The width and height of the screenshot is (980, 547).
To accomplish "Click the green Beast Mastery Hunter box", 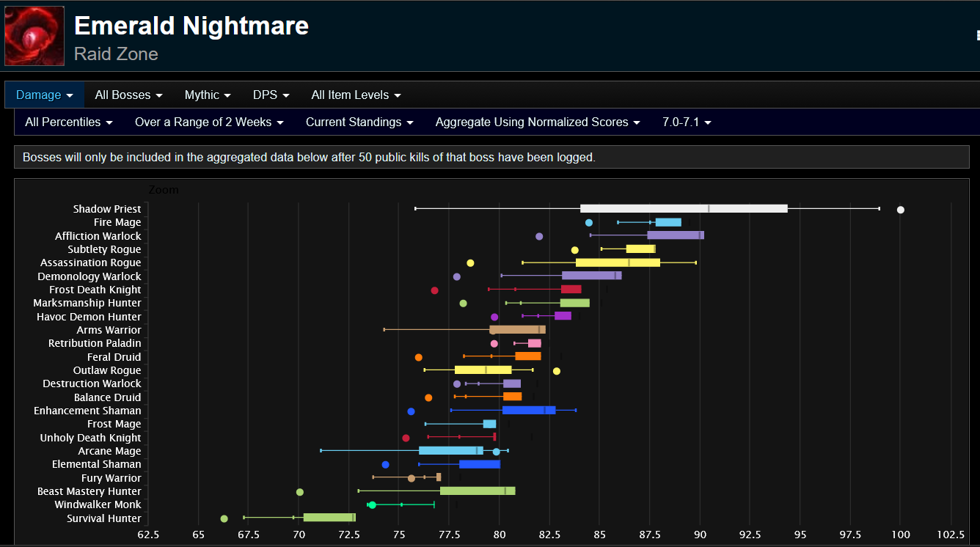I will 478,491.
